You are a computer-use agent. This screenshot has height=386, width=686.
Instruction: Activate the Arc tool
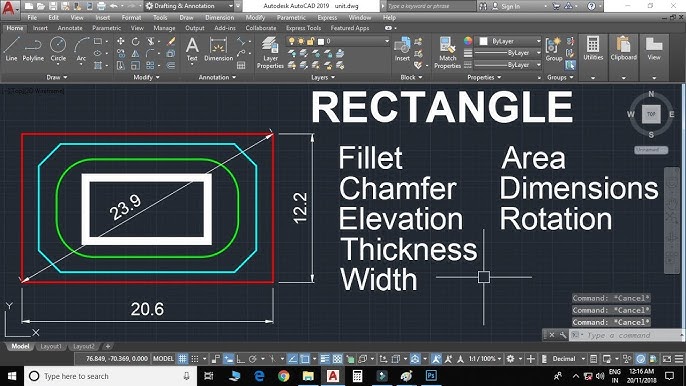coord(81,49)
